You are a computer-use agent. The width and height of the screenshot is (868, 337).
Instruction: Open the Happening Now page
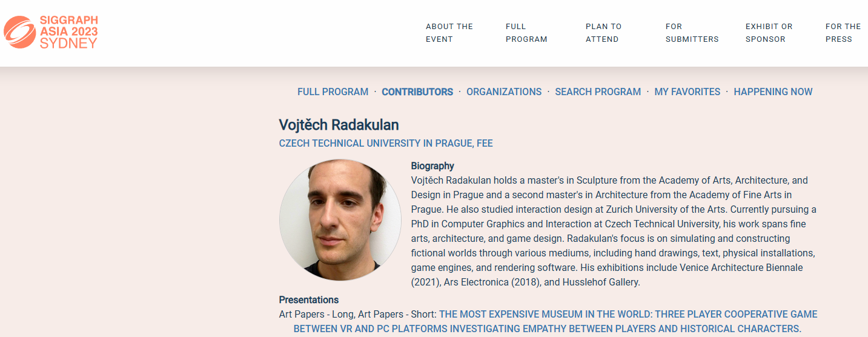click(x=772, y=92)
